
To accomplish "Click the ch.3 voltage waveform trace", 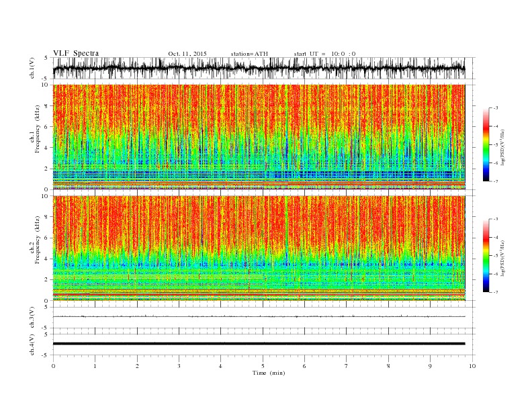I will point(259,316).
